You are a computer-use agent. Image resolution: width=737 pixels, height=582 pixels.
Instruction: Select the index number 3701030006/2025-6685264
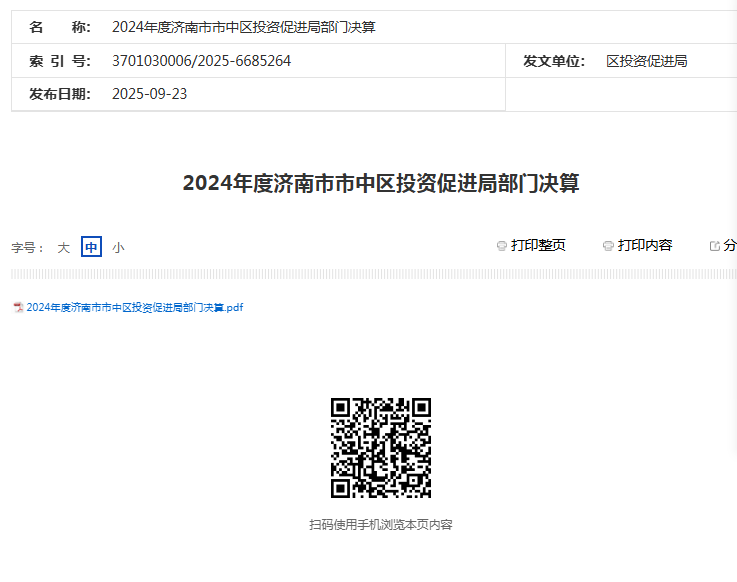pyautogui.click(x=201, y=61)
